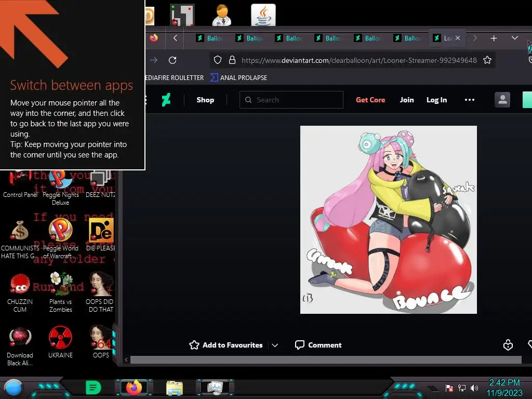The image size is (532, 399).
Task: Open the UKRAINE radiation desktop icon
Action: coord(60,343)
